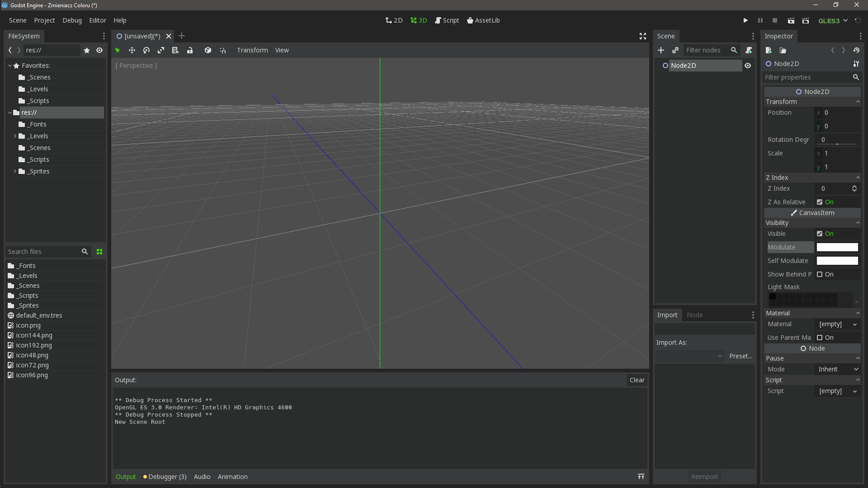Image resolution: width=868 pixels, height=488 pixels.
Task: Add a new node with the plus icon
Action: (661, 50)
